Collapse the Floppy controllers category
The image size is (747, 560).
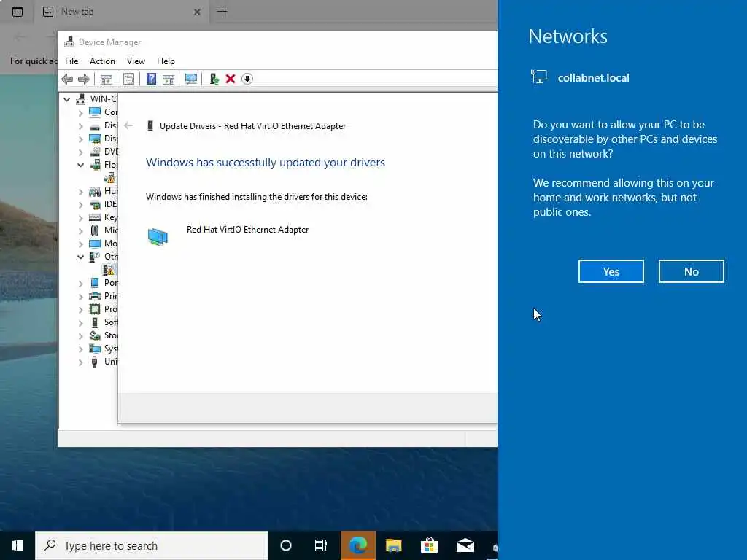80,165
